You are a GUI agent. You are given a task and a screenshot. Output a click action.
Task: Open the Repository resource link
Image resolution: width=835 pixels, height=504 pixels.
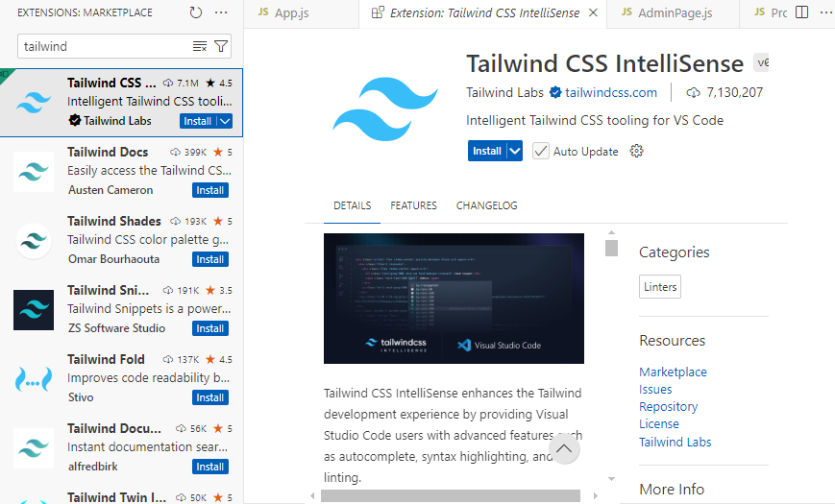(x=669, y=407)
